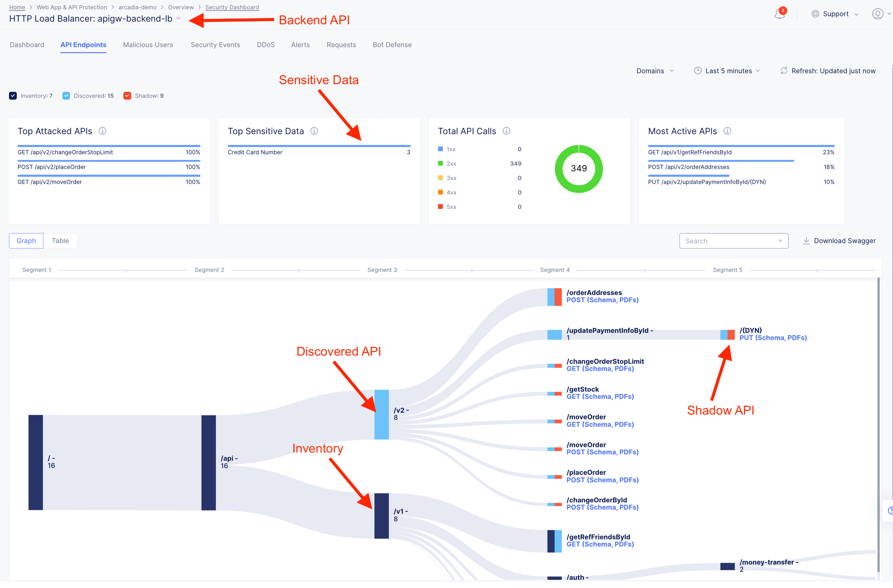893x588 pixels.
Task: Open the Bot Defense tab
Action: [x=392, y=45]
